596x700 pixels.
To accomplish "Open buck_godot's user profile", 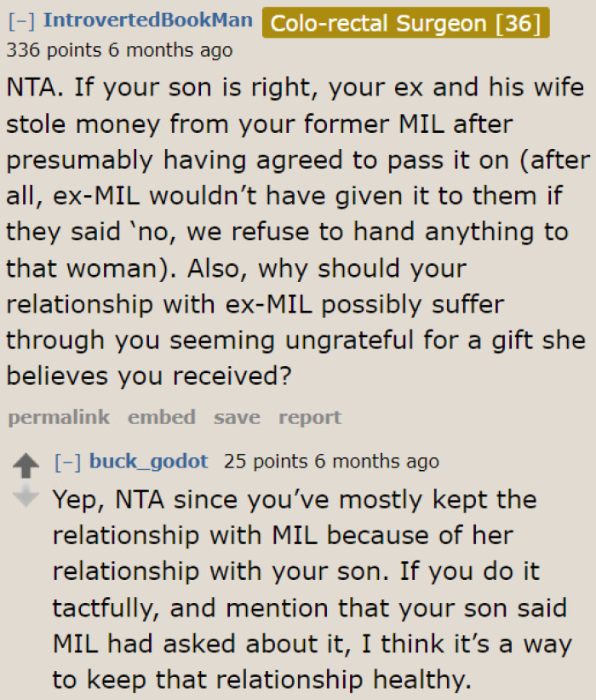I will click(150, 461).
